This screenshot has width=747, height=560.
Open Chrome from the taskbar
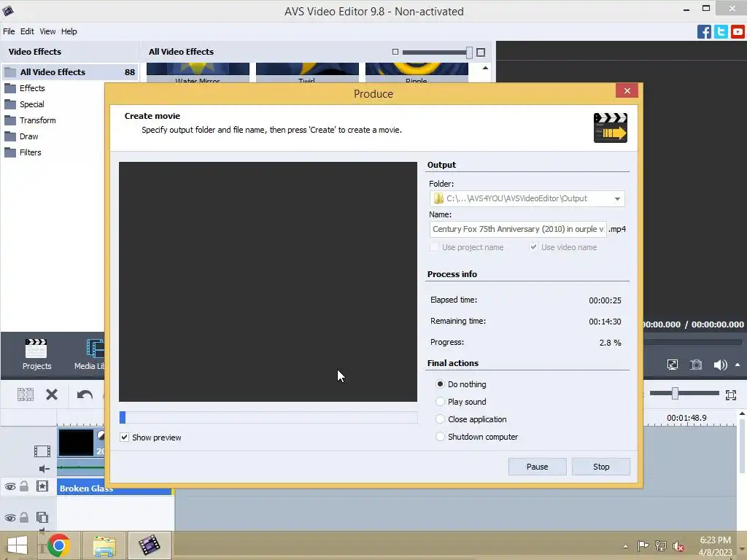tap(58, 545)
